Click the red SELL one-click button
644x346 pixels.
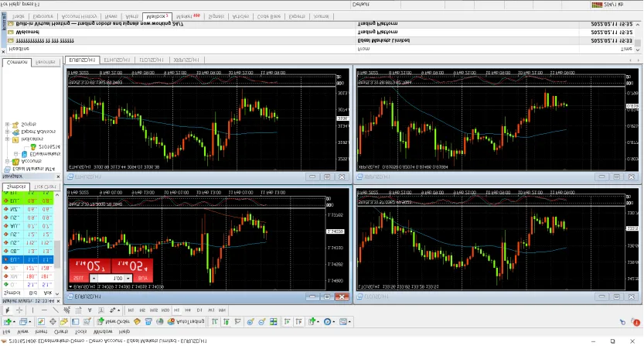(x=78, y=279)
